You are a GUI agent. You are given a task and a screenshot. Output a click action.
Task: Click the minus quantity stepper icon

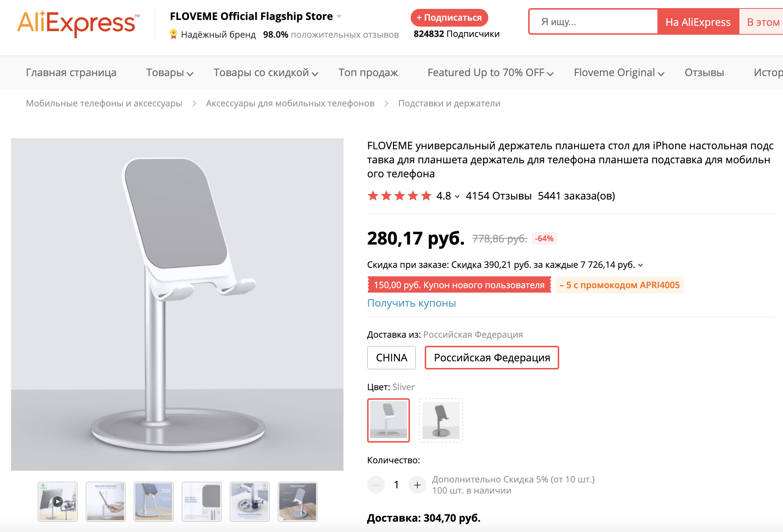pos(376,485)
